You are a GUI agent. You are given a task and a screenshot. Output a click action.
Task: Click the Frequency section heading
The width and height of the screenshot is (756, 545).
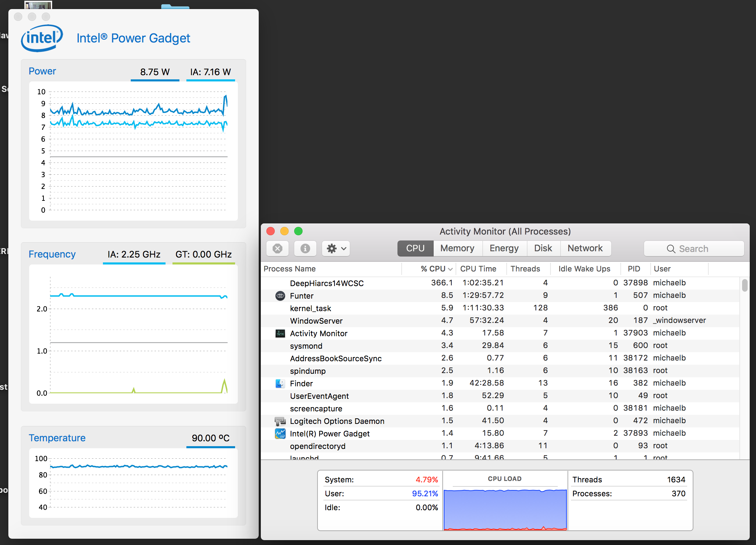pyautogui.click(x=52, y=254)
